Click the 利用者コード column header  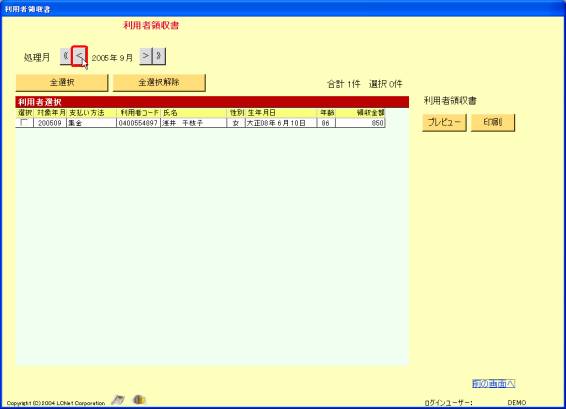139,113
